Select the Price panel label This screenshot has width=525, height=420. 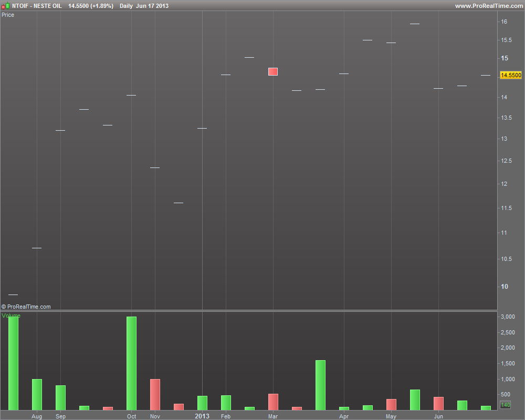(x=8, y=15)
